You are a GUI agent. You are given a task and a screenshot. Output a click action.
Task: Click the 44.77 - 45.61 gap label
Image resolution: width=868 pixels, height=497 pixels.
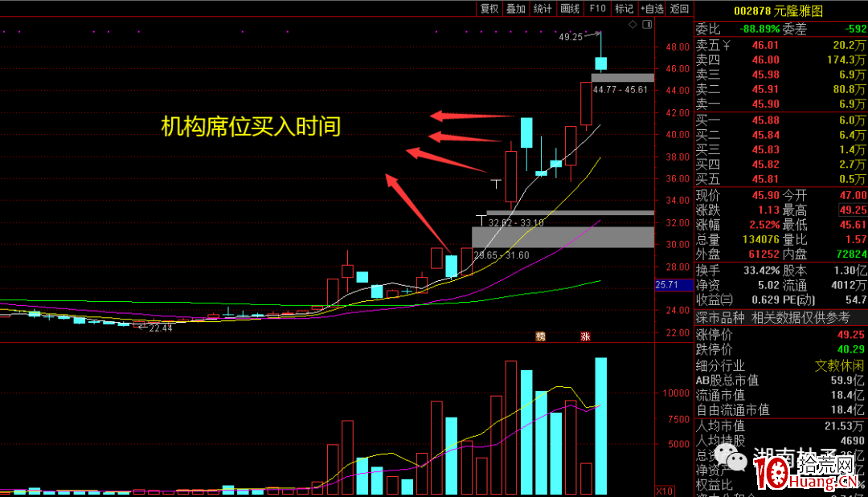[620, 90]
